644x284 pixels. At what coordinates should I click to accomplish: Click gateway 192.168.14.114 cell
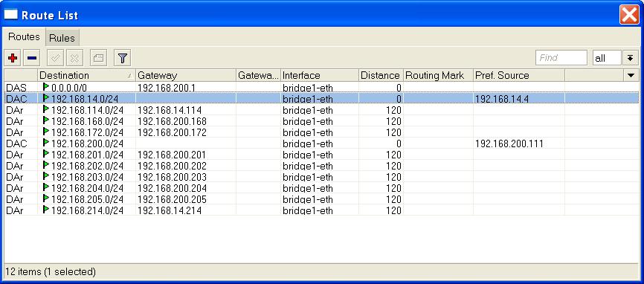click(x=186, y=110)
